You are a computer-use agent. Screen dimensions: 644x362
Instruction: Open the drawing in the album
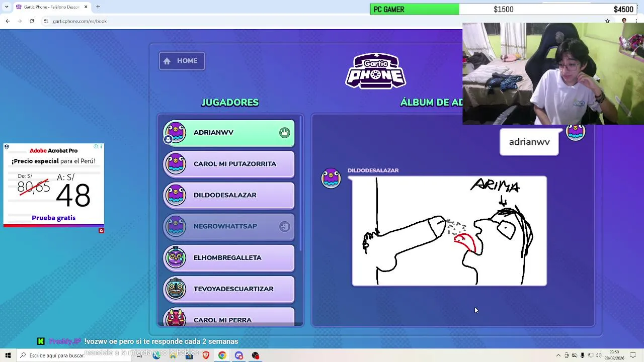(x=449, y=231)
